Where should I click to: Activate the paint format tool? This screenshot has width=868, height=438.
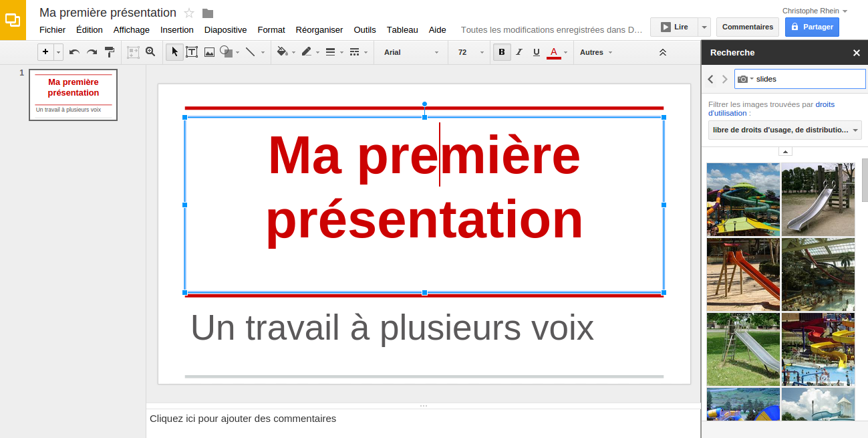click(x=109, y=51)
